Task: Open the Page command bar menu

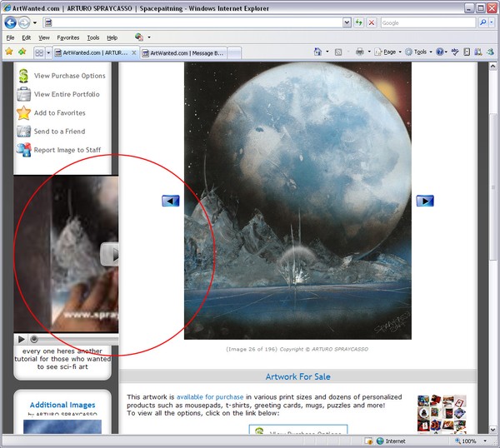Action: coord(387,52)
